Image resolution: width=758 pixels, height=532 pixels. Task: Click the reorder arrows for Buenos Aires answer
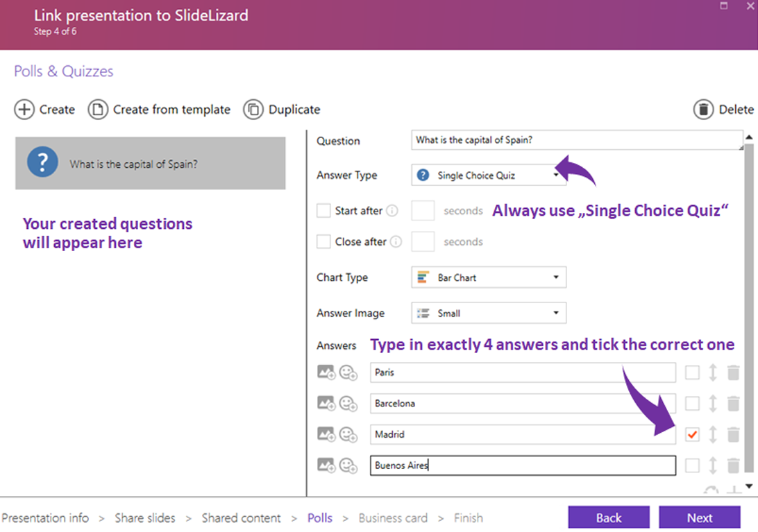coord(713,465)
